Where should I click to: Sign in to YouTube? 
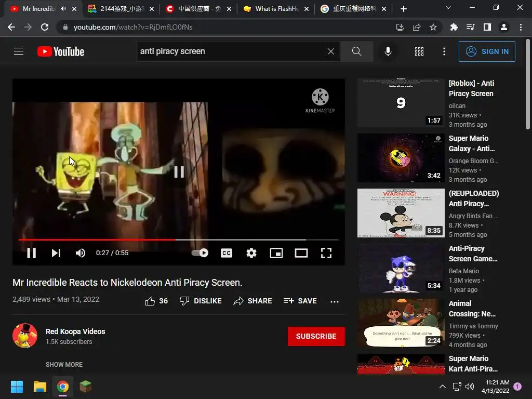(x=487, y=51)
